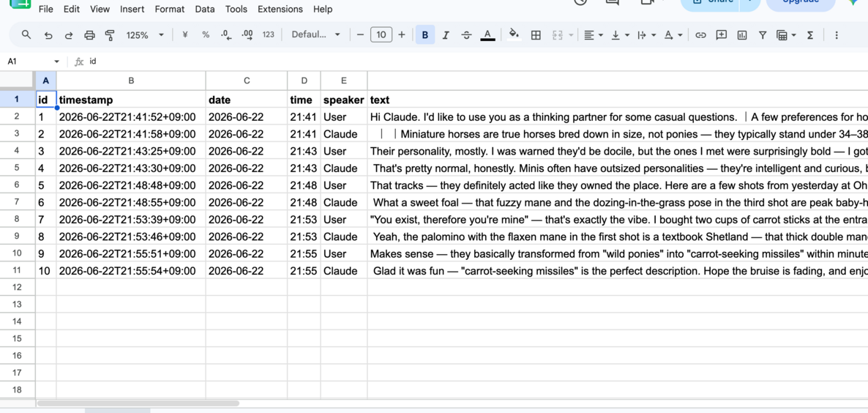Click cell beginning 'Glad it was fun'

coord(618,271)
